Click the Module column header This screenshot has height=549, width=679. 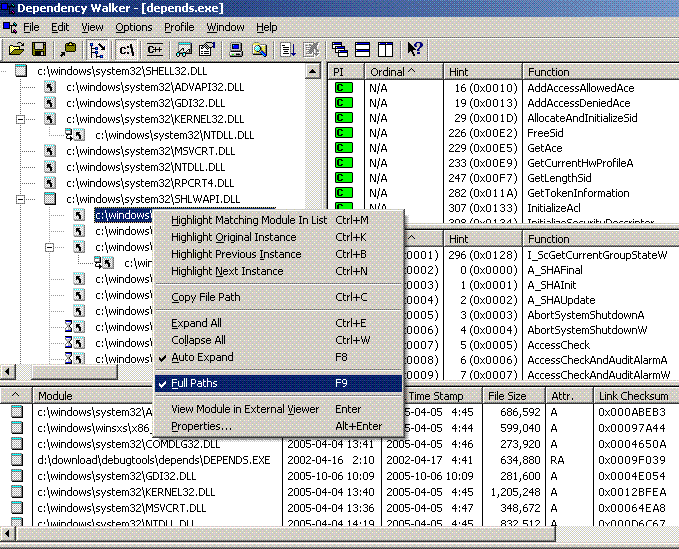93,396
